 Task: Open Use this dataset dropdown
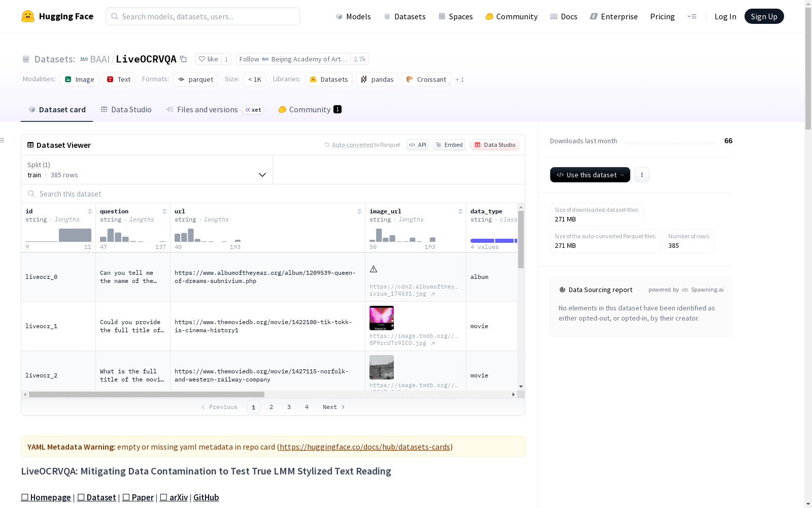[x=590, y=175]
